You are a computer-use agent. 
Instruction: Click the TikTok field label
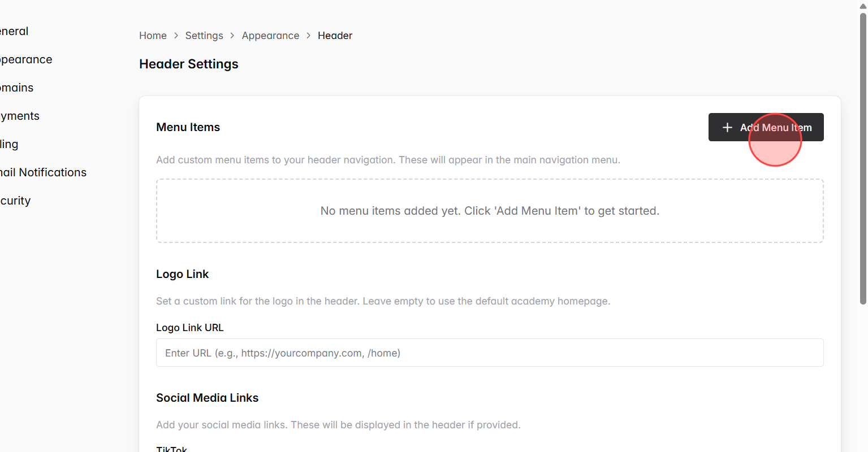tap(171, 448)
